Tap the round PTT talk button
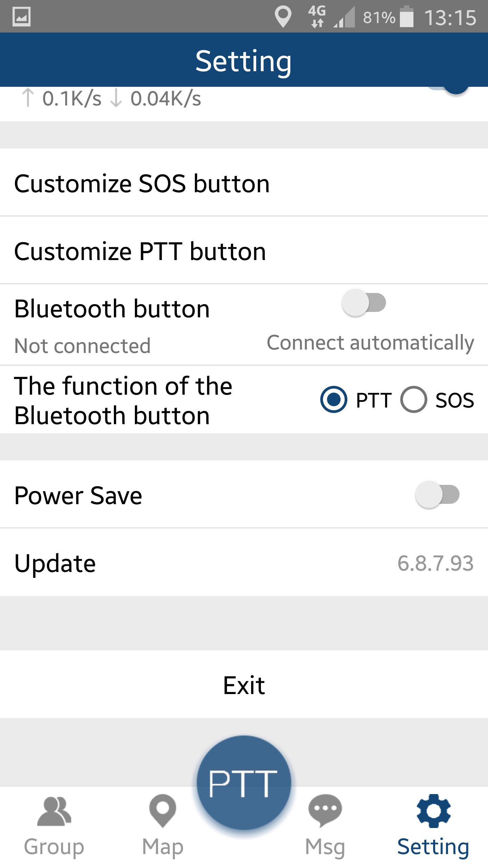The height and width of the screenshot is (868, 488). click(x=244, y=783)
